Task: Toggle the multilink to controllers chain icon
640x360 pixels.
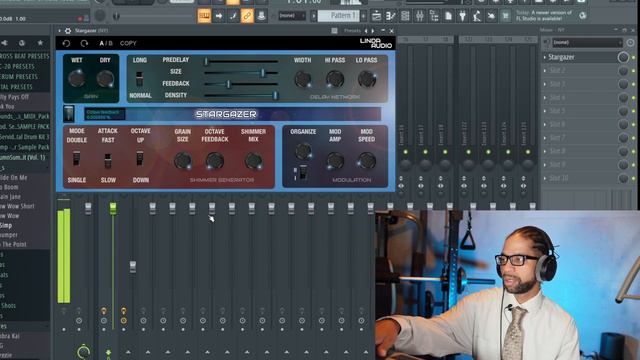Action: coord(247,16)
